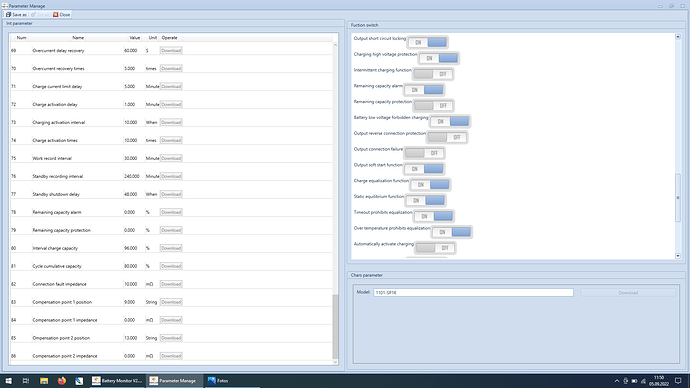Click value 240.000 of Standby recording interval

pos(132,176)
